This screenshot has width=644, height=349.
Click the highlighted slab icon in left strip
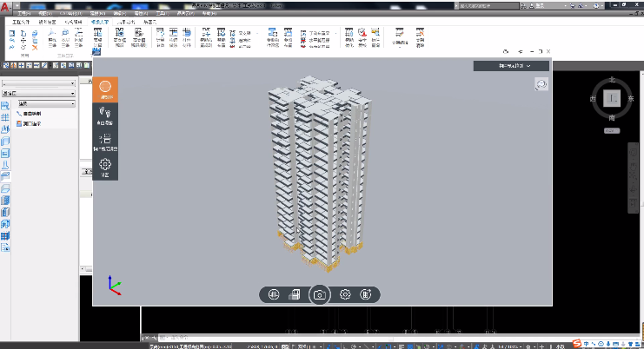tap(5, 177)
